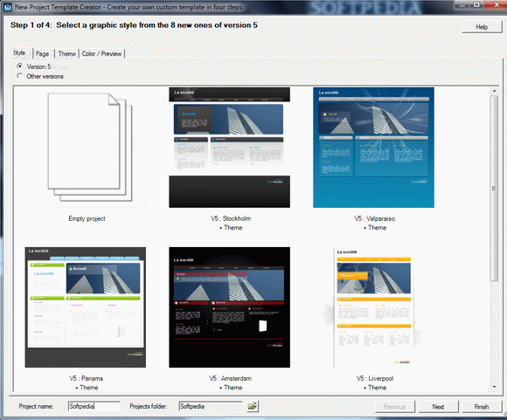Choose the V5 Liverpool template thumbnail
This screenshot has width=507, height=420.
[373, 307]
